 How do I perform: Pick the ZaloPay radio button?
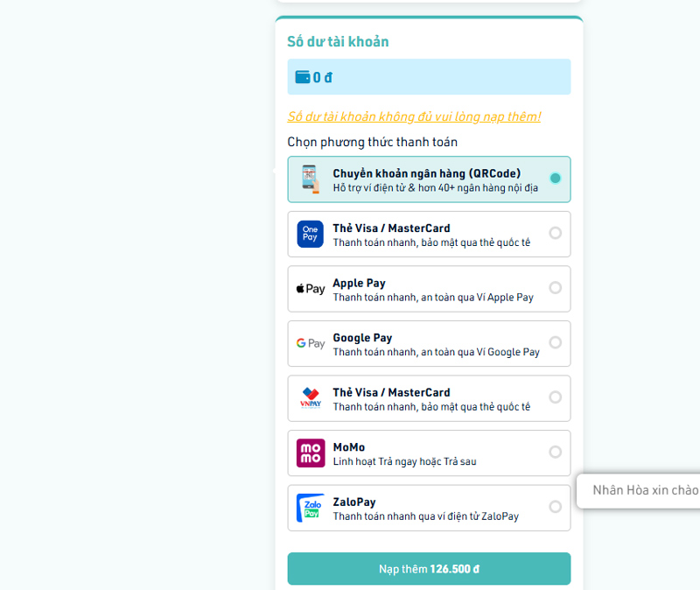tap(555, 507)
